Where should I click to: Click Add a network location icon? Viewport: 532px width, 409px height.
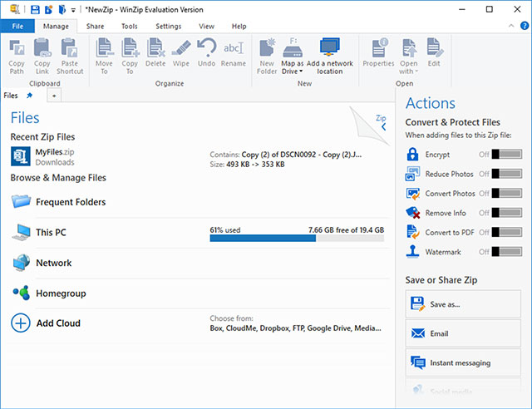(x=329, y=47)
